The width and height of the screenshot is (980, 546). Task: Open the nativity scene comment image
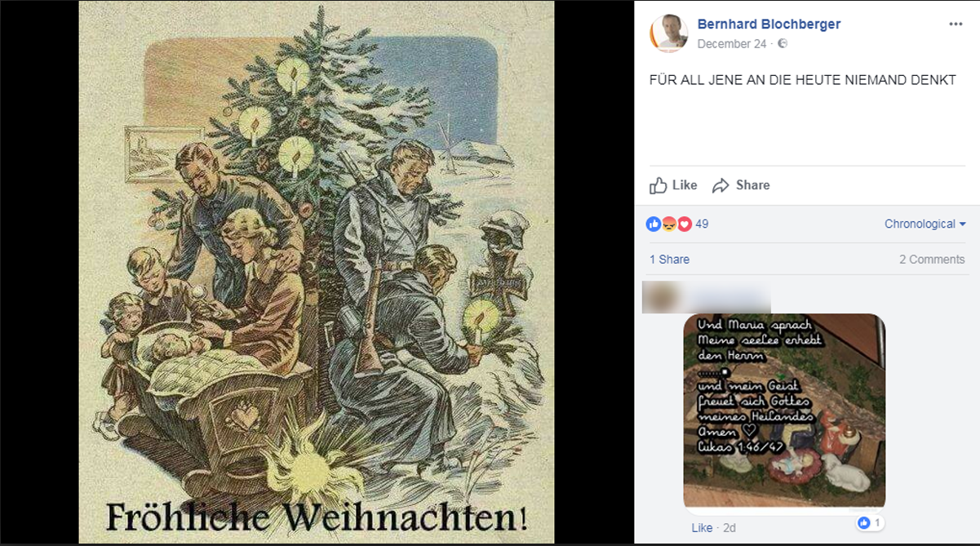click(784, 410)
